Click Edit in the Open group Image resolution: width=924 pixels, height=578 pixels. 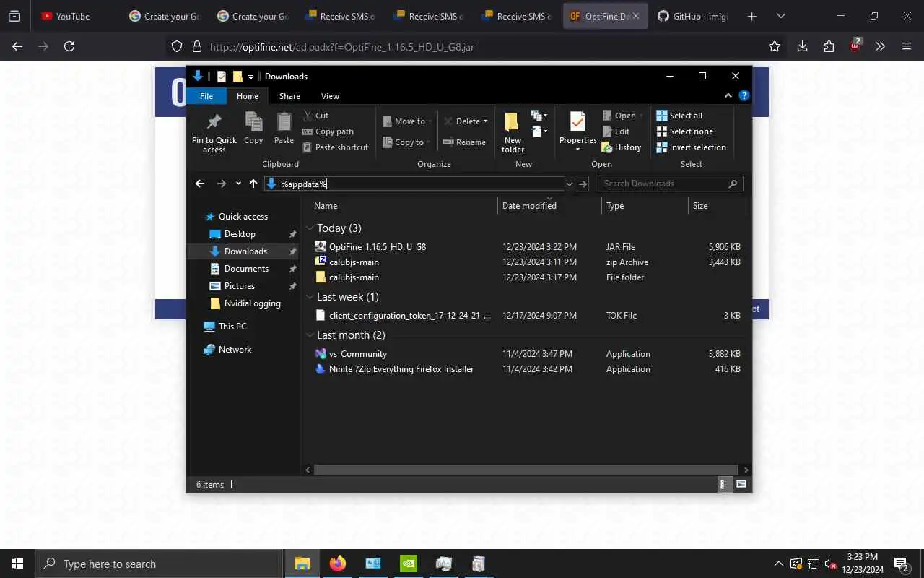pyautogui.click(x=616, y=131)
